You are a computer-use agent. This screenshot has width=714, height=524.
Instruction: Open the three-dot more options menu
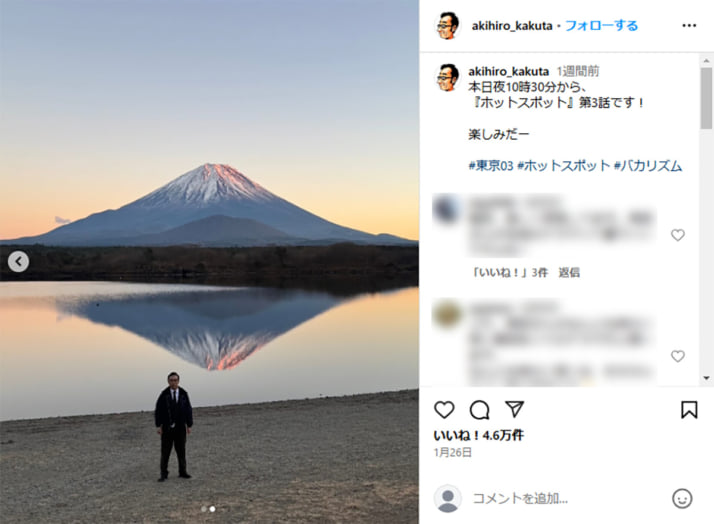(689, 25)
